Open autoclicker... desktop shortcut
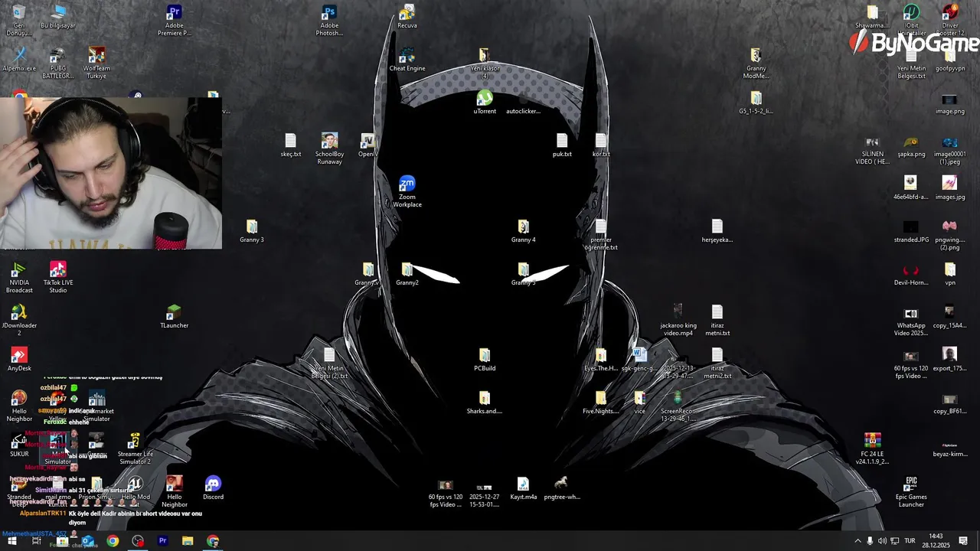This screenshot has width=980, height=551. [523, 103]
